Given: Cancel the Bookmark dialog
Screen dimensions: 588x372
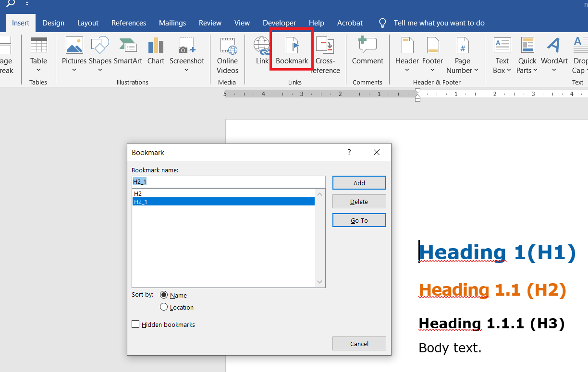Looking at the screenshot, I should tap(359, 344).
